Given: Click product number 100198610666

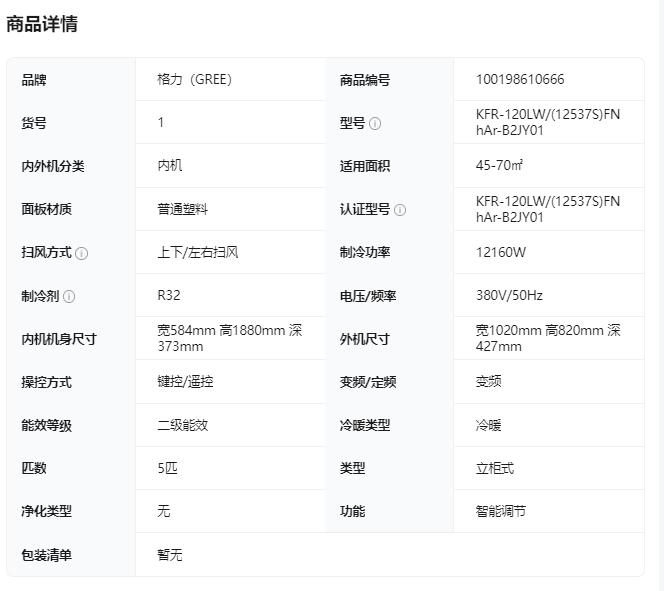Looking at the screenshot, I should (x=519, y=80).
